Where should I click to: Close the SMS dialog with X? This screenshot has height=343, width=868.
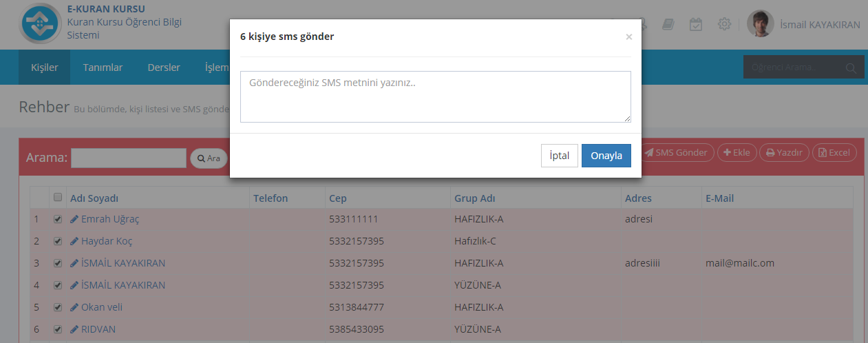628,37
